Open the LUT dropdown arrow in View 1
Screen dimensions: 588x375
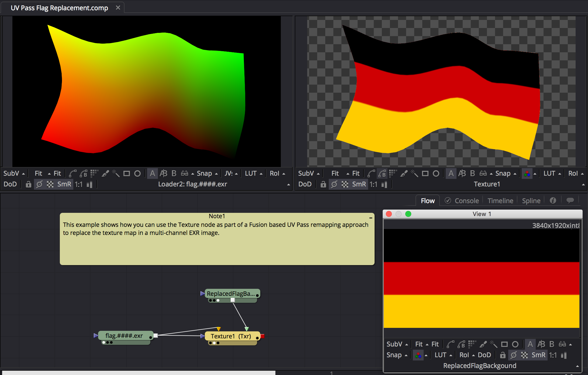pos(451,356)
